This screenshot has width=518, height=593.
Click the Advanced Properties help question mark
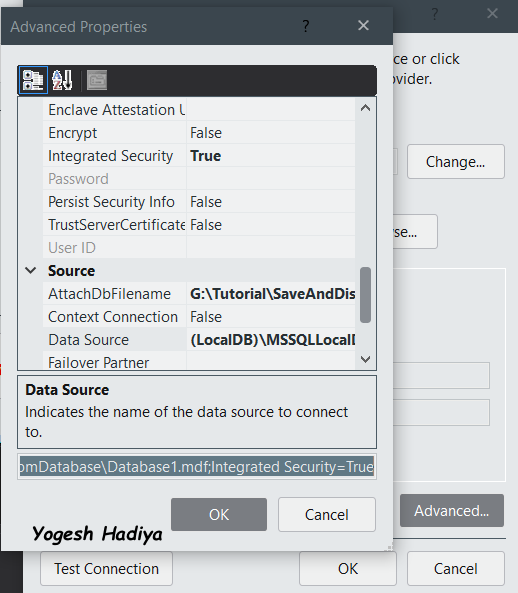tap(306, 26)
